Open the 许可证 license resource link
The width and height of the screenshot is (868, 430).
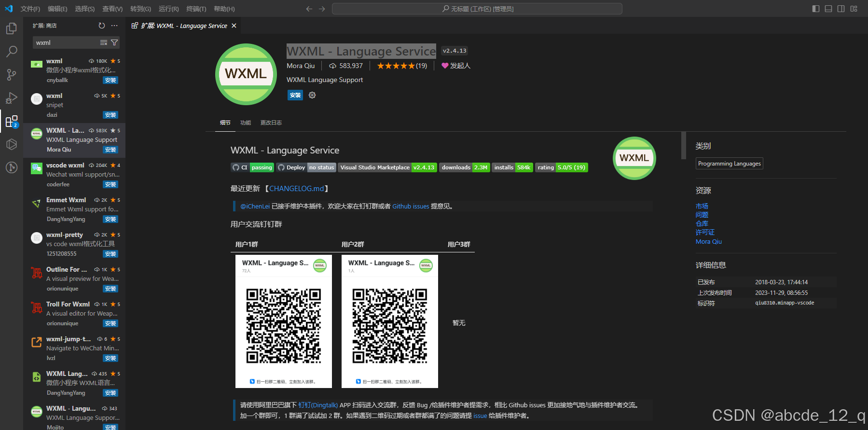click(705, 232)
